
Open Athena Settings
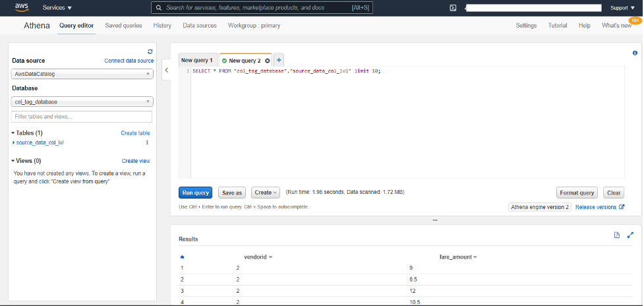526,26
